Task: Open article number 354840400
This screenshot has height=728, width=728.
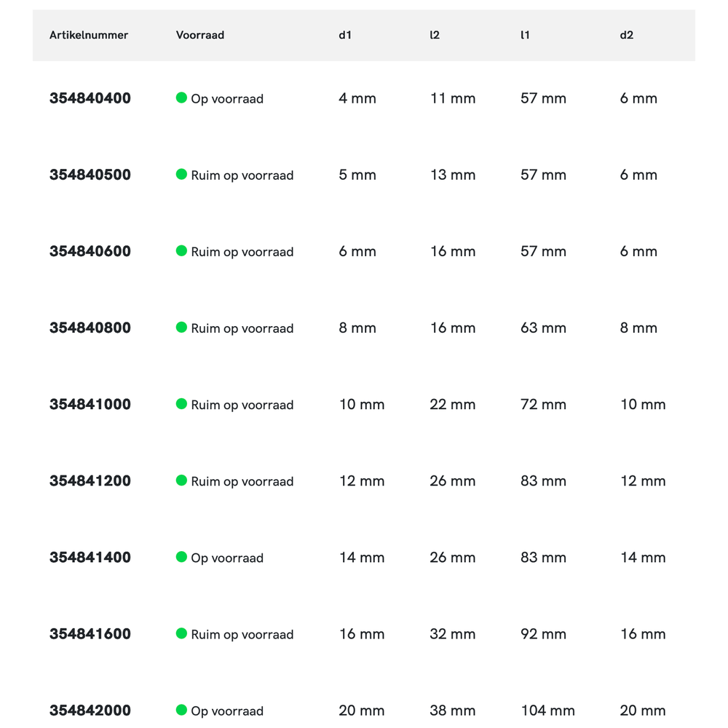Action: click(x=90, y=98)
